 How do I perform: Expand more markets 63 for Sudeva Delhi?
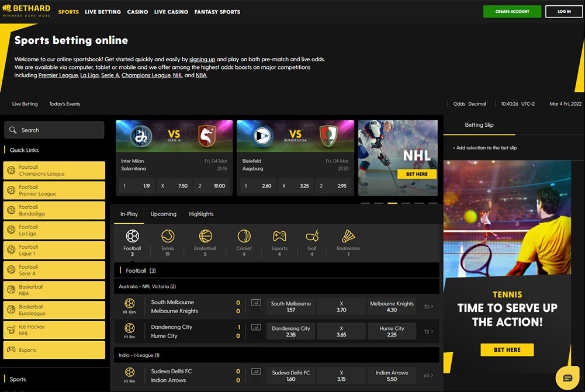coord(428,376)
